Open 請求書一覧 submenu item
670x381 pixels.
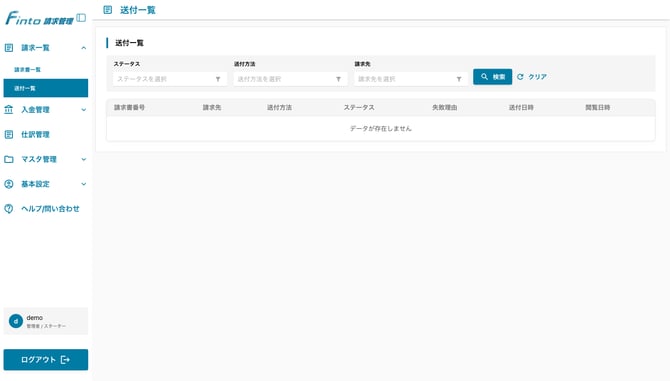point(27,70)
